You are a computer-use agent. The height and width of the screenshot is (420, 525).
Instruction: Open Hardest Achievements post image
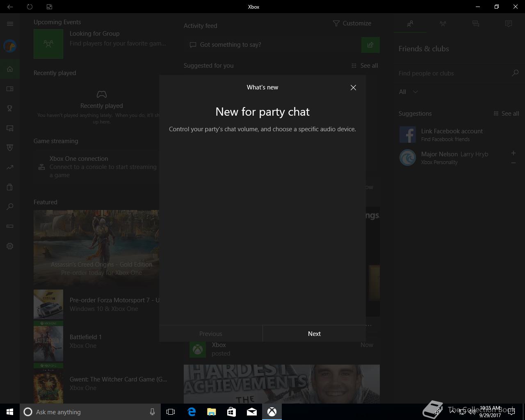pyautogui.click(x=282, y=384)
